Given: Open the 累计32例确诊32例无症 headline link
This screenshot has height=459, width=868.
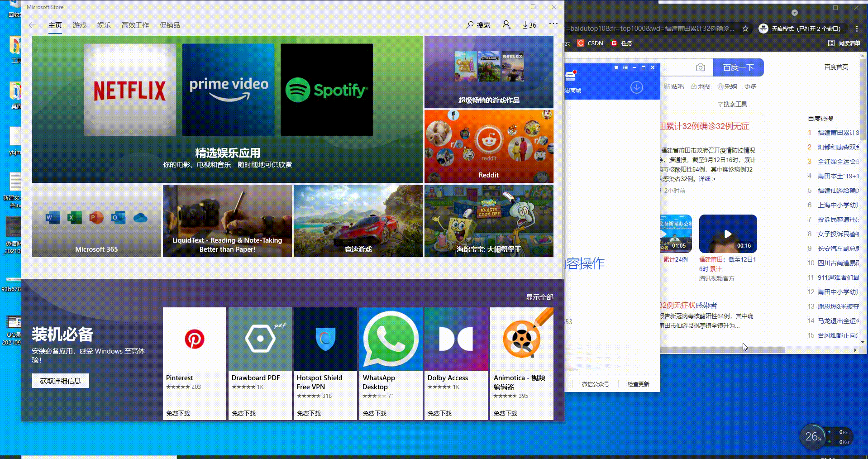Looking at the screenshot, I should pyautogui.click(x=705, y=126).
